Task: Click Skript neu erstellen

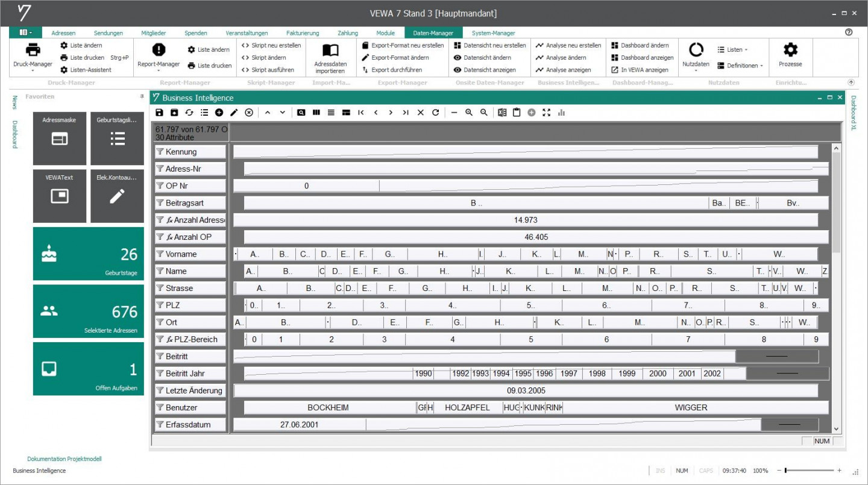Action: coord(271,45)
